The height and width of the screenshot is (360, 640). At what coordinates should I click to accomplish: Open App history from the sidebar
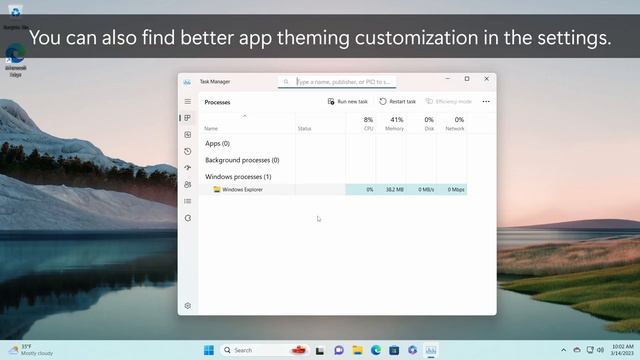pos(188,151)
